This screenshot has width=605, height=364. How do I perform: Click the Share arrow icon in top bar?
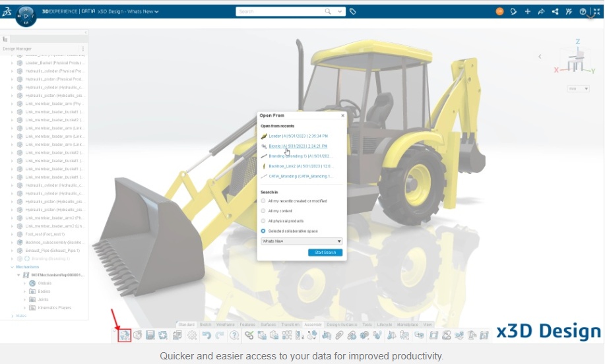[542, 12]
